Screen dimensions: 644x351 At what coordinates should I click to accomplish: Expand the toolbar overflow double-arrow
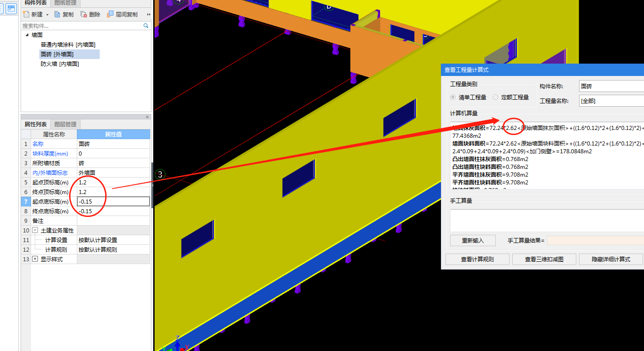148,15
